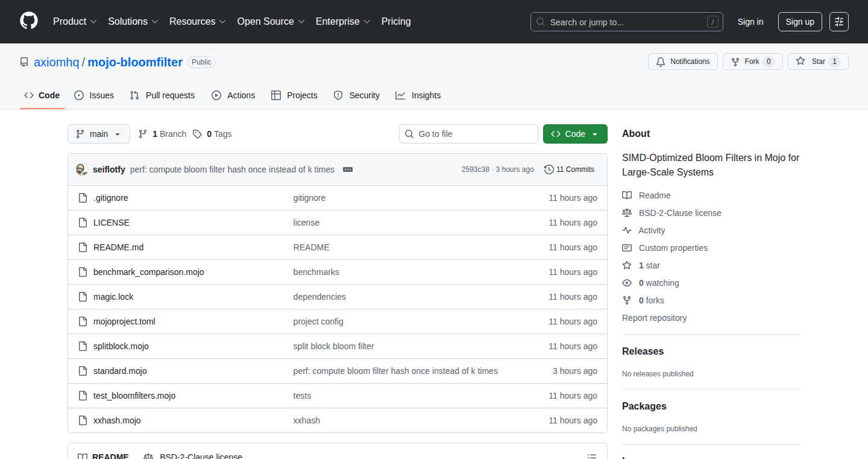Viewport: 868px width, 459px height.
Task: Click the Sign in link
Action: pyautogui.click(x=750, y=22)
